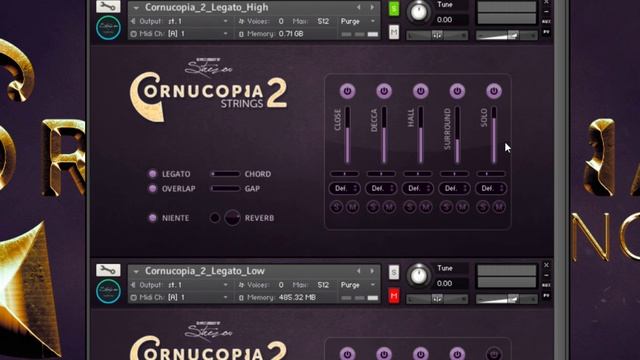The height and width of the screenshot is (360, 640).
Task: Click the Legato_High instrument round logo icon
Action: point(109,27)
